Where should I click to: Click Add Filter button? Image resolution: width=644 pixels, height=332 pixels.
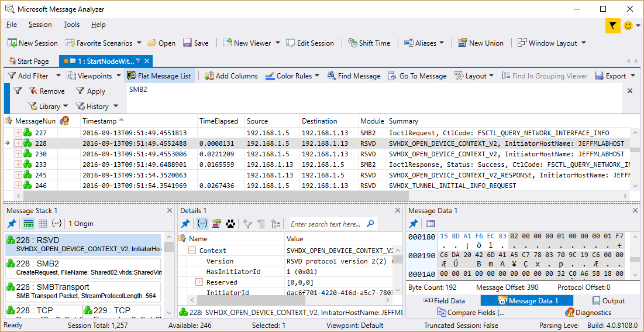pos(28,76)
